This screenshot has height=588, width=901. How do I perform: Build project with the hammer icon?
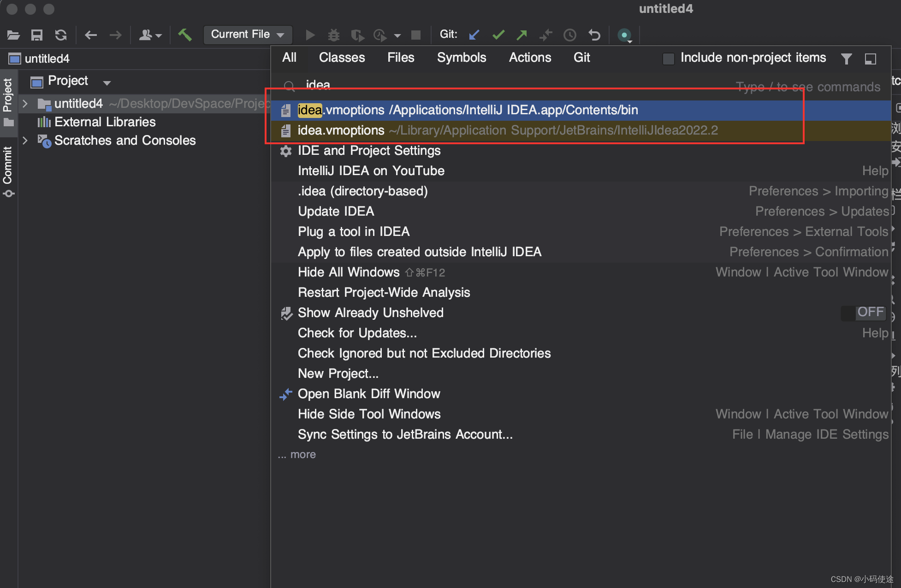pyautogui.click(x=185, y=35)
